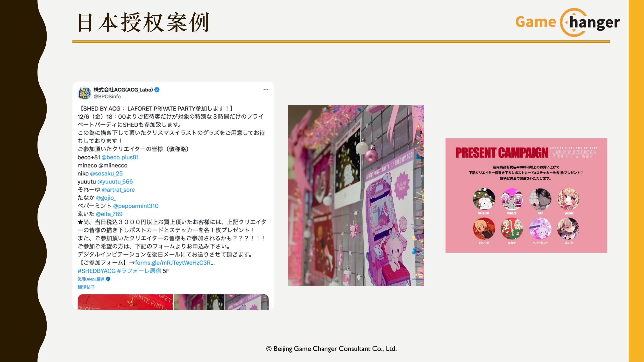644x362 pixels.
Task: Open the @yuuutu_666 mention link
Action: (x=115, y=182)
